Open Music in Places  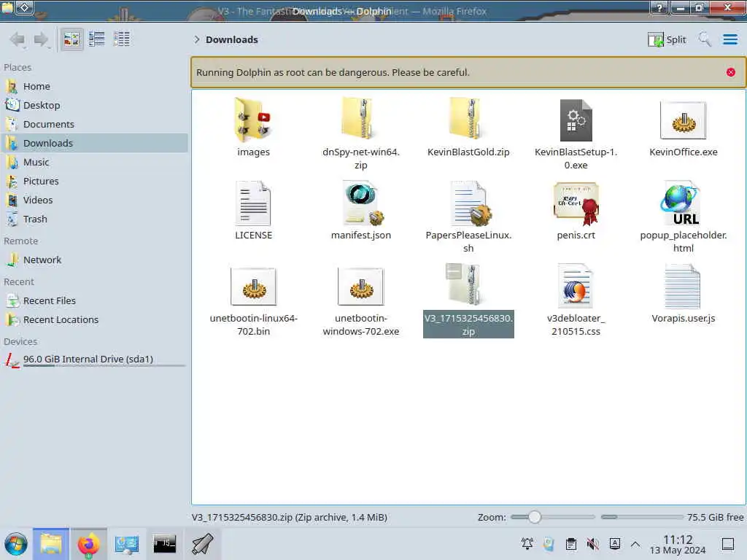pos(94,163)
